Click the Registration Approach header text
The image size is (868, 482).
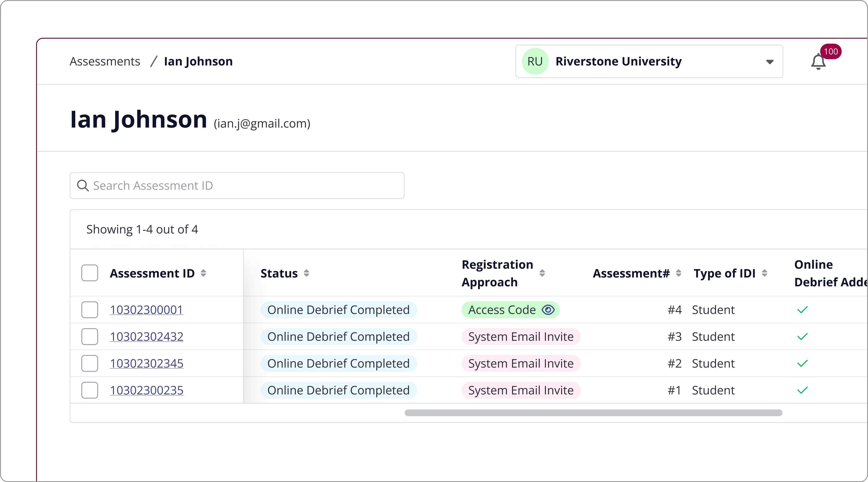click(497, 273)
